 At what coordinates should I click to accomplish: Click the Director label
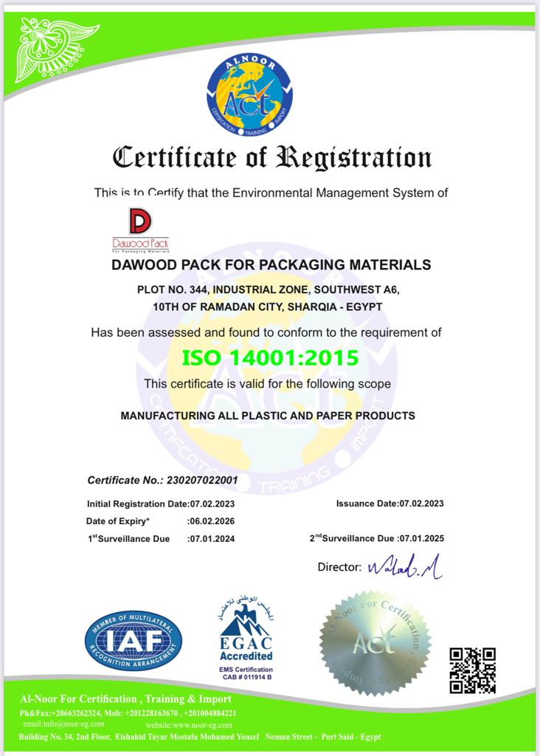[x=339, y=568]
